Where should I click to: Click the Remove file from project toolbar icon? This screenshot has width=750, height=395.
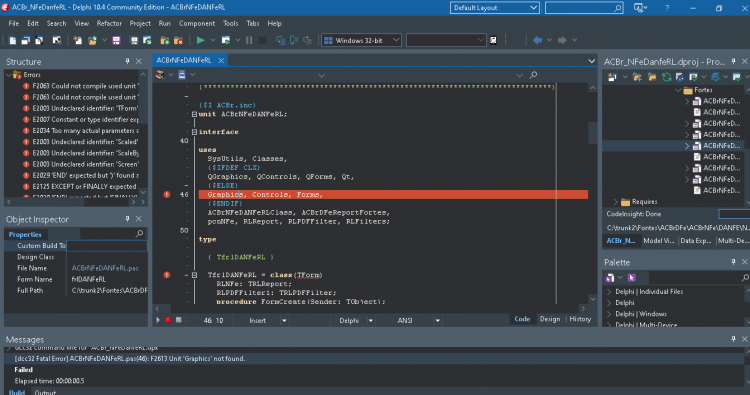178,41
